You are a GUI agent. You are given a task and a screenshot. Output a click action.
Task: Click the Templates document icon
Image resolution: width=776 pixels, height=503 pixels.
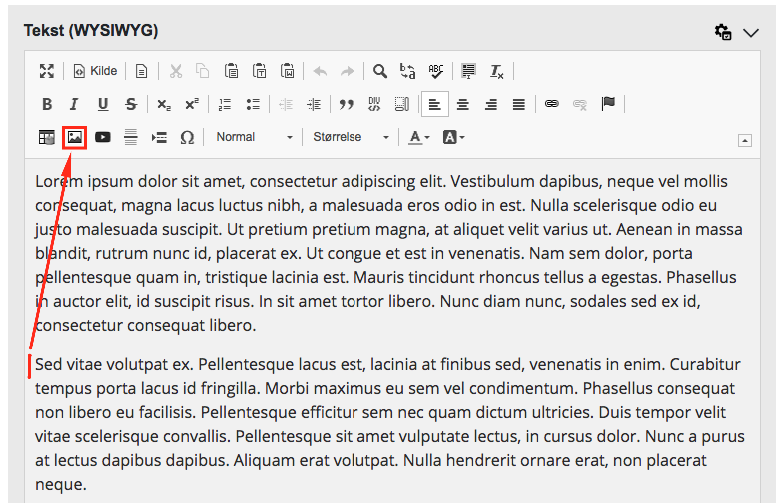(142, 71)
